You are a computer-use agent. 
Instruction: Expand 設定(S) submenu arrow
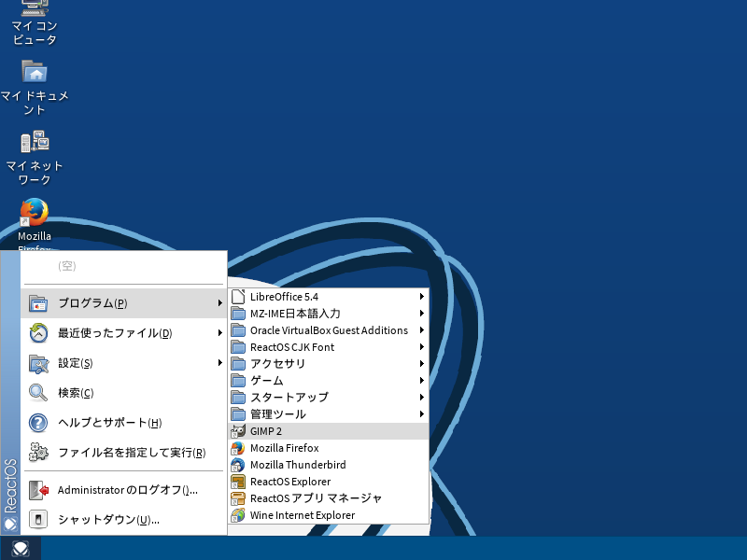(x=219, y=363)
